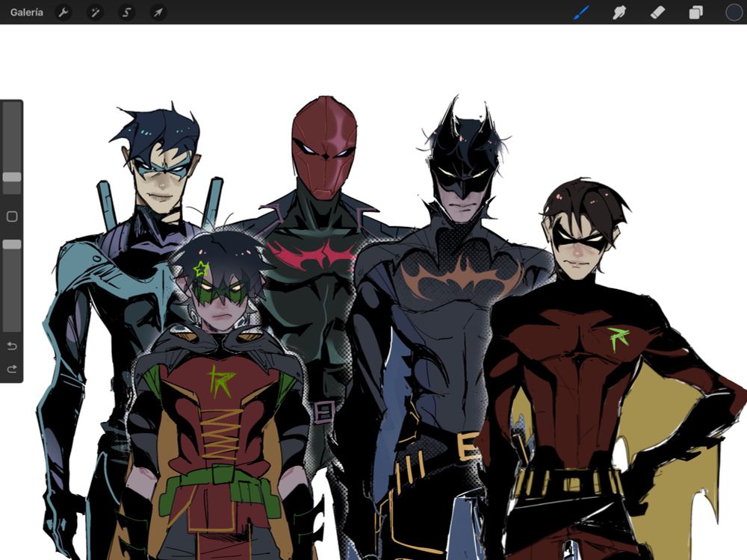This screenshot has width=747, height=560.
Task: Undo the last stroke with sidebar arrow
Action: pos(12,346)
